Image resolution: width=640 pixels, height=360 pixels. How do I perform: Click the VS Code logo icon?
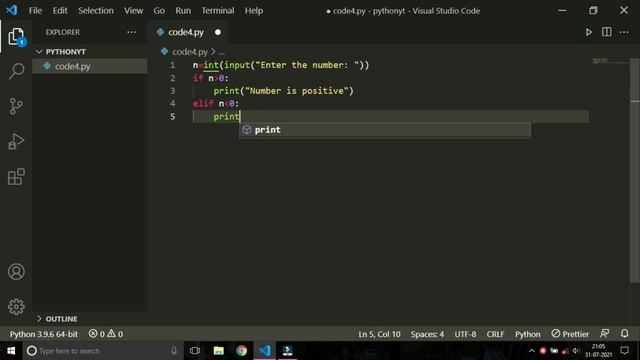pyautogui.click(x=11, y=10)
